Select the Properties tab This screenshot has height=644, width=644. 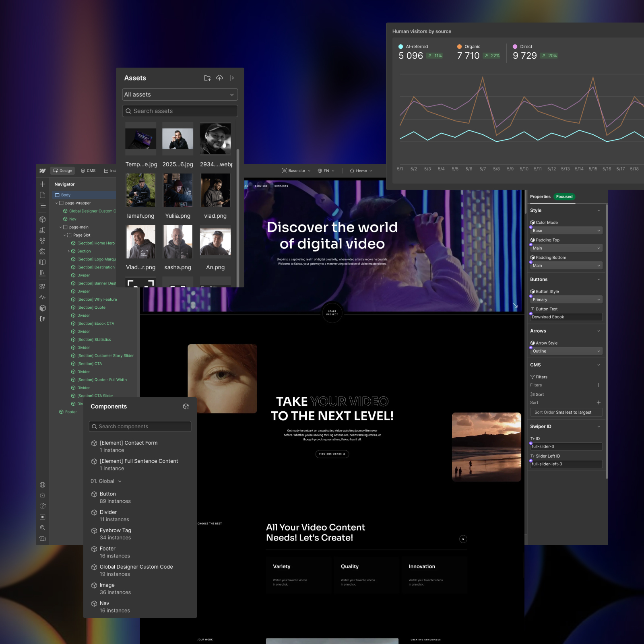coord(540,197)
